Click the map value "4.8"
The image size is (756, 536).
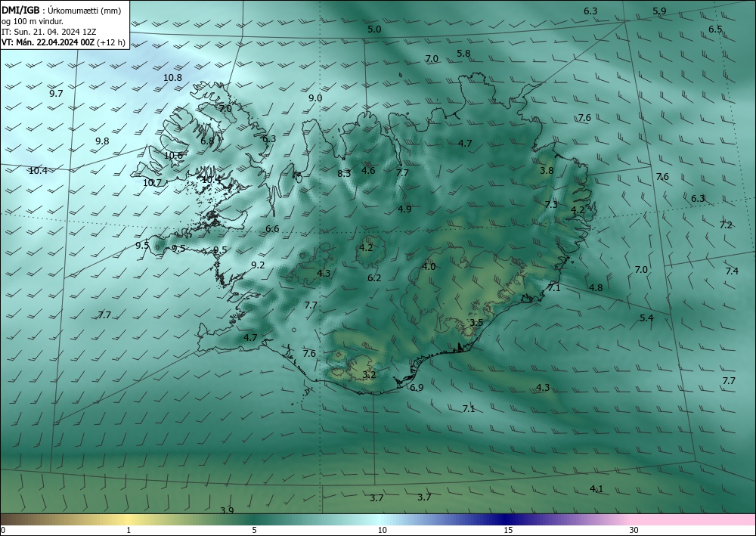(596, 288)
